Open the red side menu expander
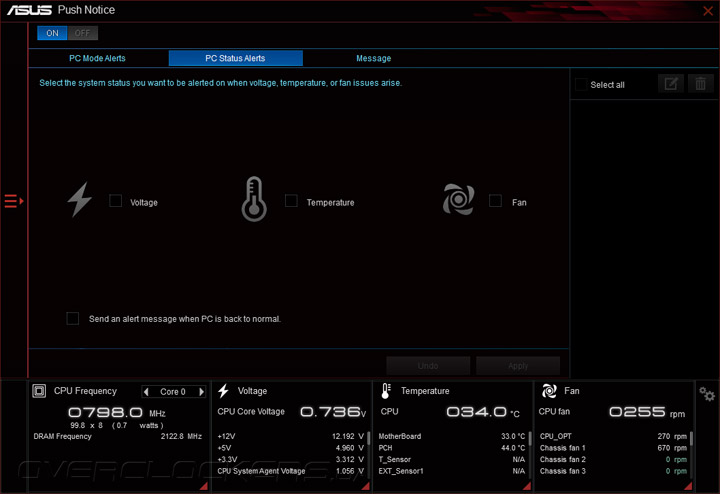The width and height of the screenshot is (720, 494). [x=14, y=201]
